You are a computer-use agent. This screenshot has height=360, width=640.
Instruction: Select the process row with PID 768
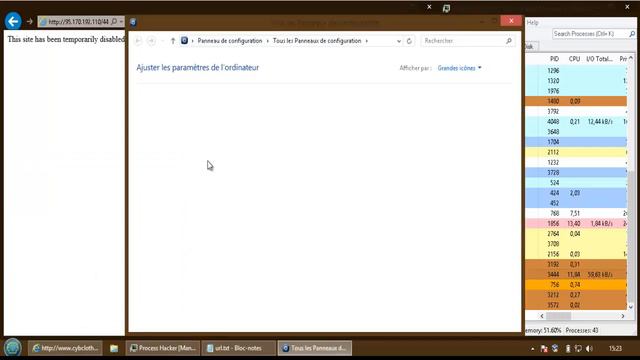[x=576, y=213]
